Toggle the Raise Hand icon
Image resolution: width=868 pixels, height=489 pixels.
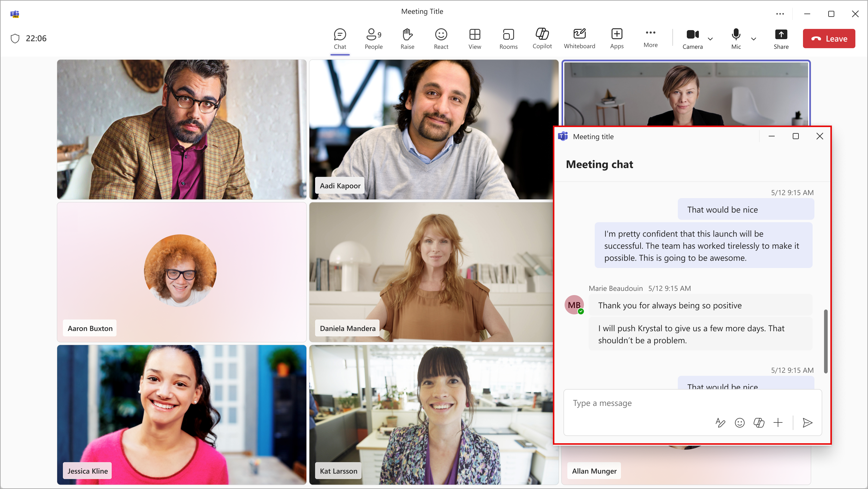(x=407, y=34)
